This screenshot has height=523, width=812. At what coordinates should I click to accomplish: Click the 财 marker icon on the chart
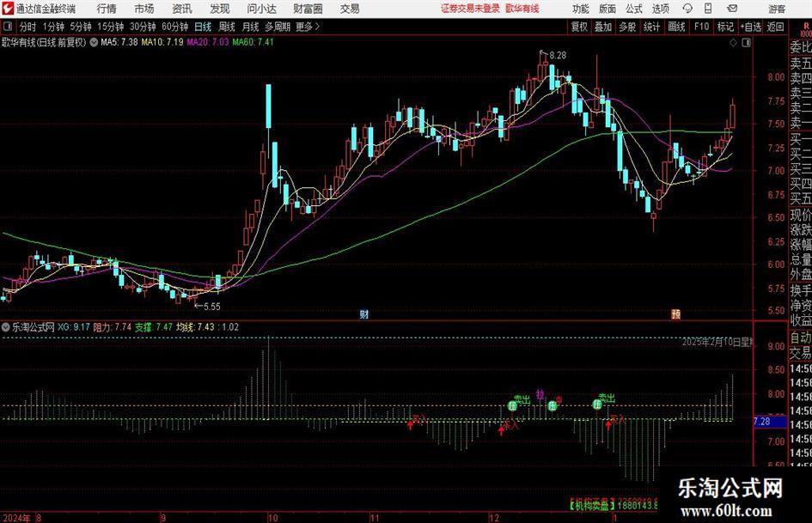point(364,313)
